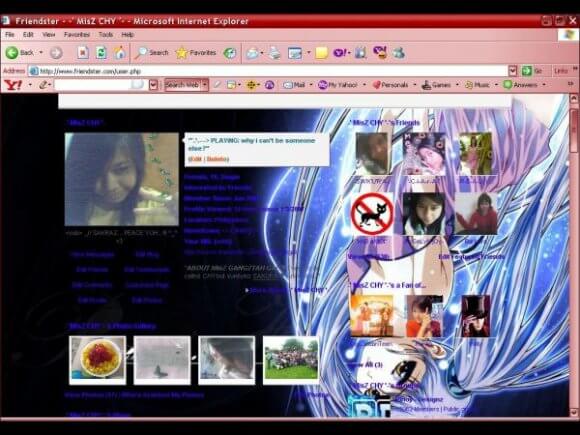Click the page scrollbar up arrow
The height and width of the screenshot is (435, 580).
573,99
